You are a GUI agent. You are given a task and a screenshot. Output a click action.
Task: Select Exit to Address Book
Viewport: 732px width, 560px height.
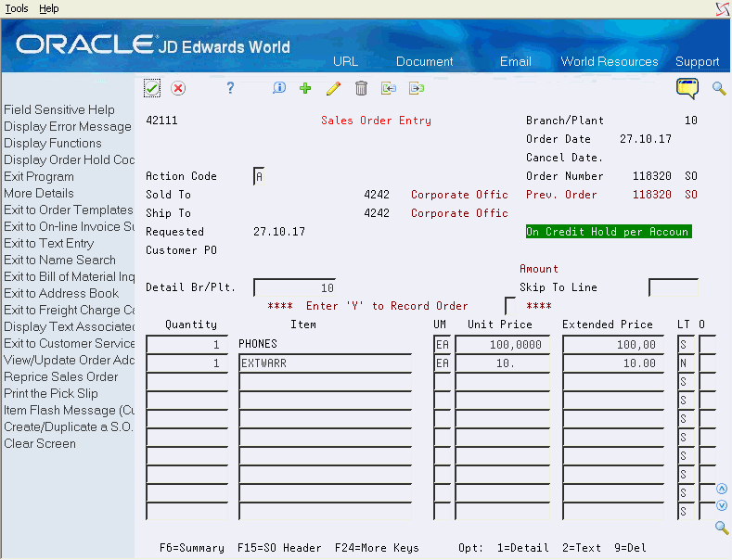pyautogui.click(x=61, y=293)
